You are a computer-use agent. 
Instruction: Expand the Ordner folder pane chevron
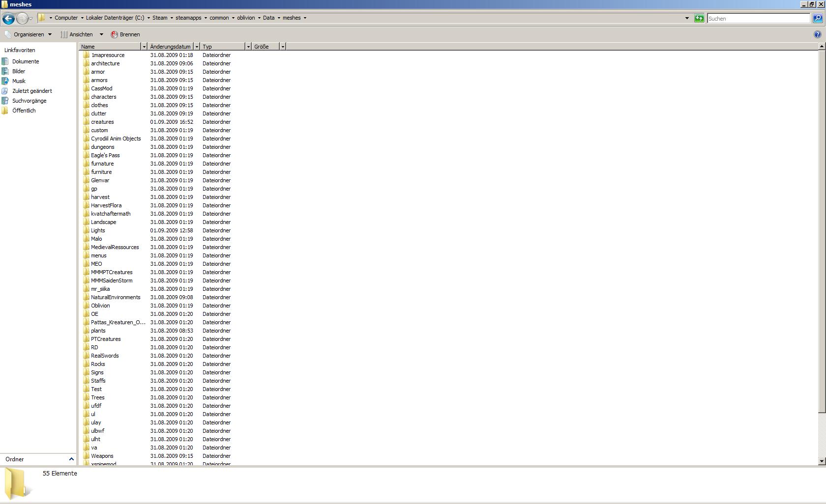(71, 459)
